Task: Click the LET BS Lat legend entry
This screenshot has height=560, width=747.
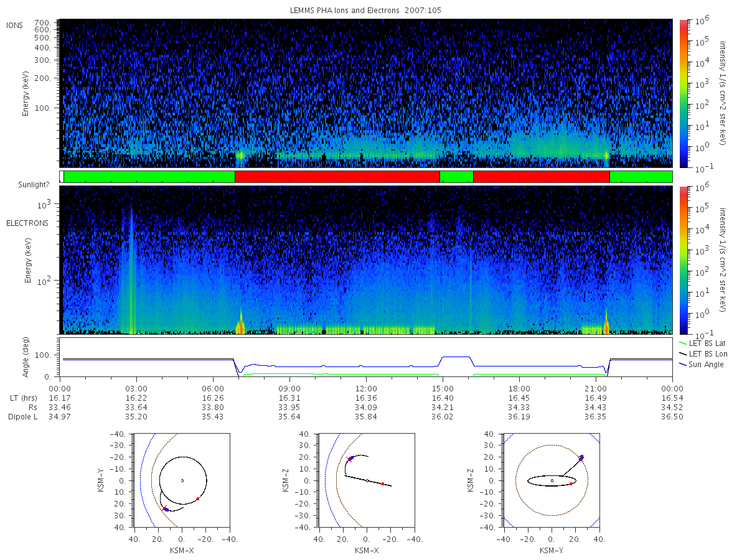Action: tap(702, 343)
